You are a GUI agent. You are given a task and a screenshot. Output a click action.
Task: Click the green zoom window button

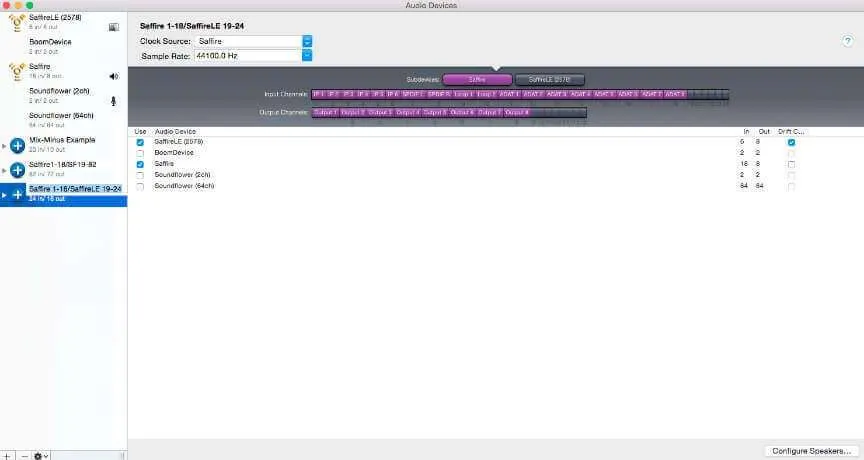[29, 5]
